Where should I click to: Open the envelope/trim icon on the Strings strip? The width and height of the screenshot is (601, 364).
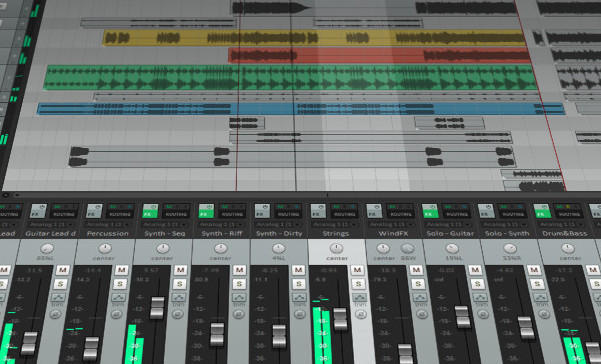360,297
